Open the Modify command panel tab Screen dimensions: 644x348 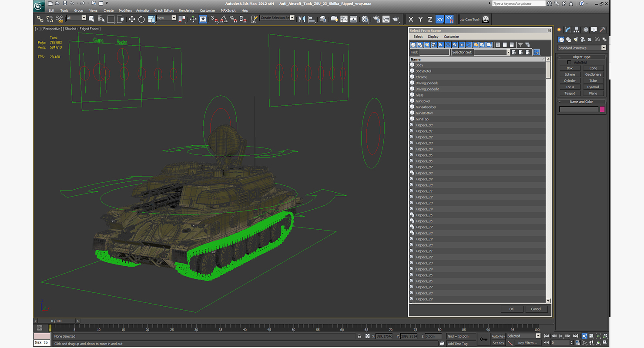[x=568, y=30]
